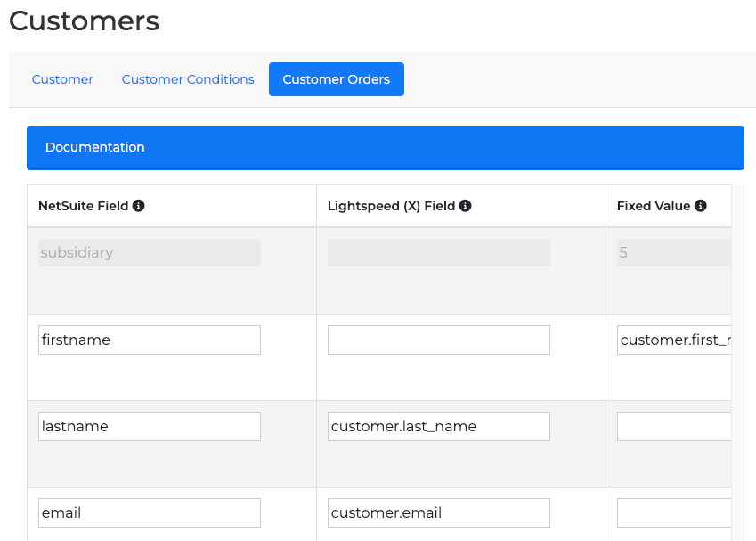The image size is (756, 541).
Task: Edit the customer.last_name Lightspeed field
Action: [438, 426]
